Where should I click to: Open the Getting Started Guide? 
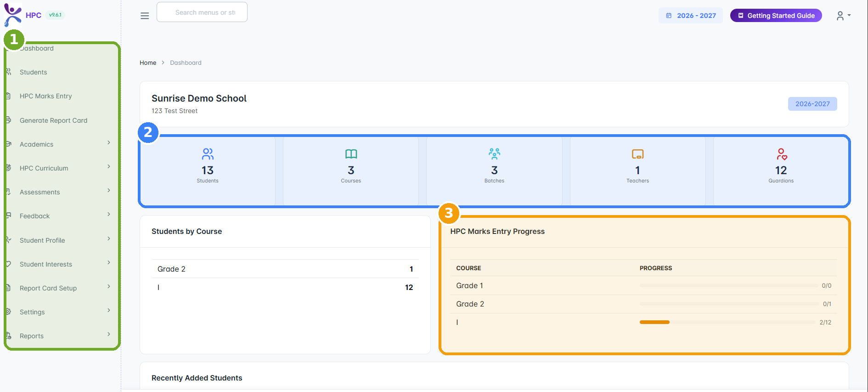[x=776, y=16]
